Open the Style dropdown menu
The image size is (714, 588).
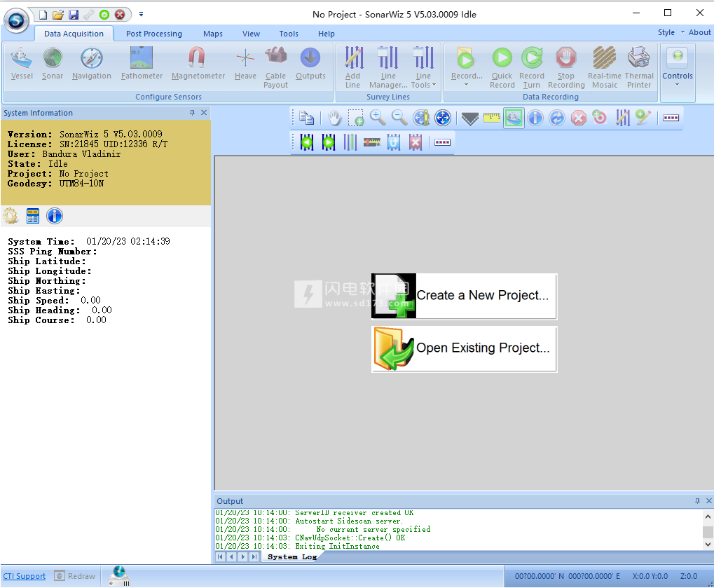(x=671, y=32)
